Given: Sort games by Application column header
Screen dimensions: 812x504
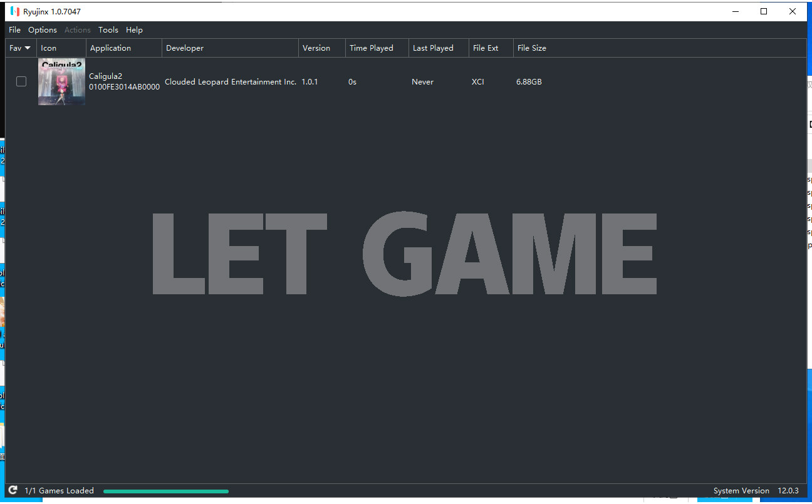Looking at the screenshot, I should click(111, 48).
